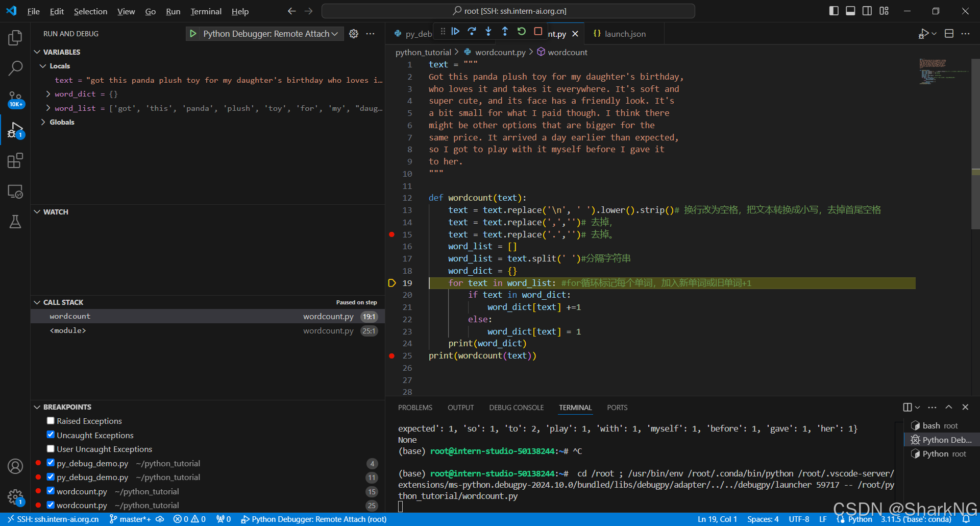
Task: Open the debug configuration dropdown
Action: (335, 34)
